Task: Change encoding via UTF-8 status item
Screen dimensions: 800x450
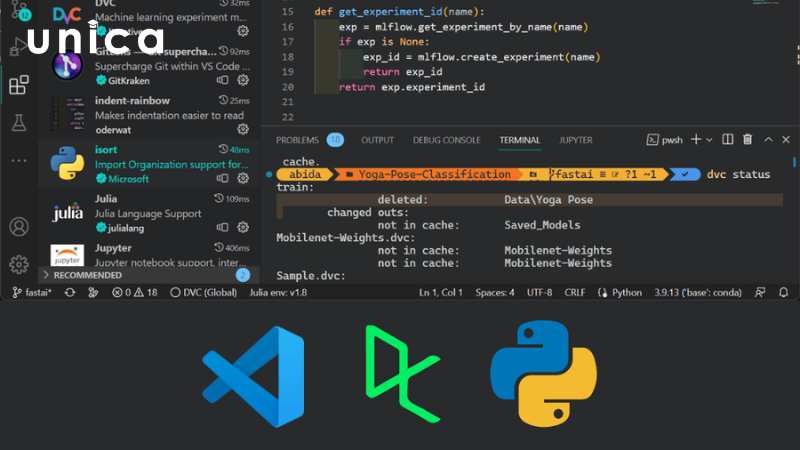Action: click(539, 292)
